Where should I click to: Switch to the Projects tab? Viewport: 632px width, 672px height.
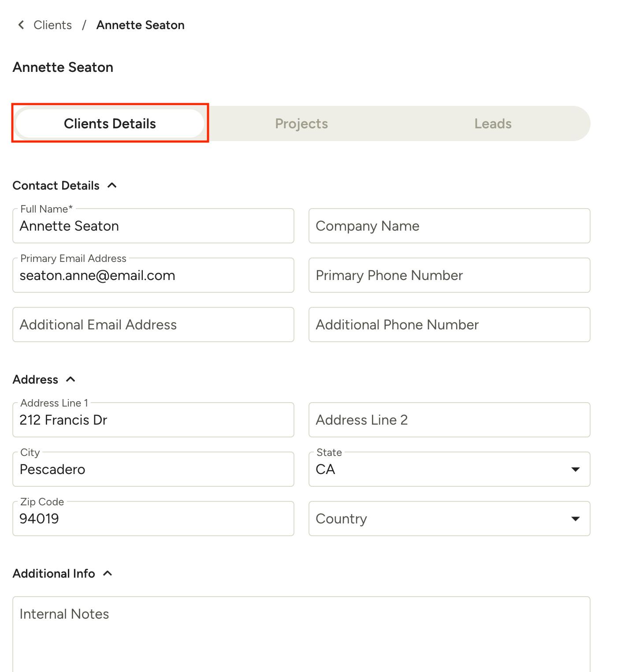(301, 123)
